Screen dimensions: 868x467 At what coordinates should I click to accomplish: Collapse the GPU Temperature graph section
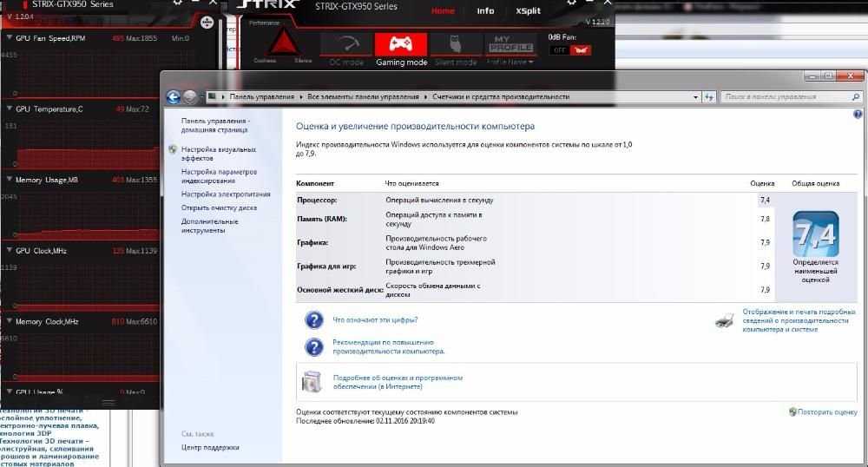pyautogui.click(x=10, y=109)
